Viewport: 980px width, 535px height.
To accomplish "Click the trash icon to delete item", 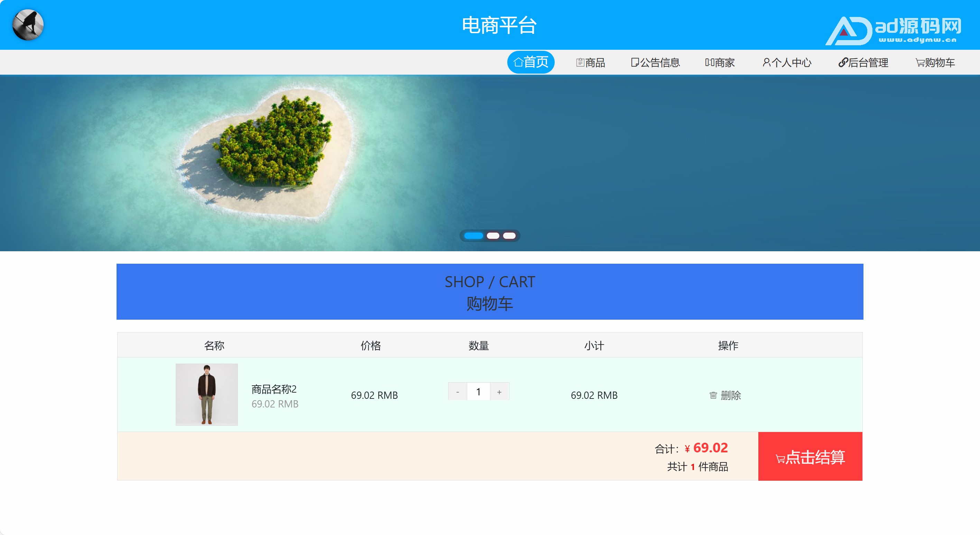I will pyautogui.click(x=713, y=395).
